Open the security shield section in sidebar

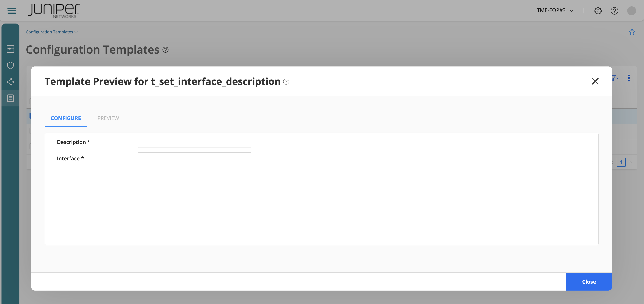pyautogui.click(x=10, y=65)
